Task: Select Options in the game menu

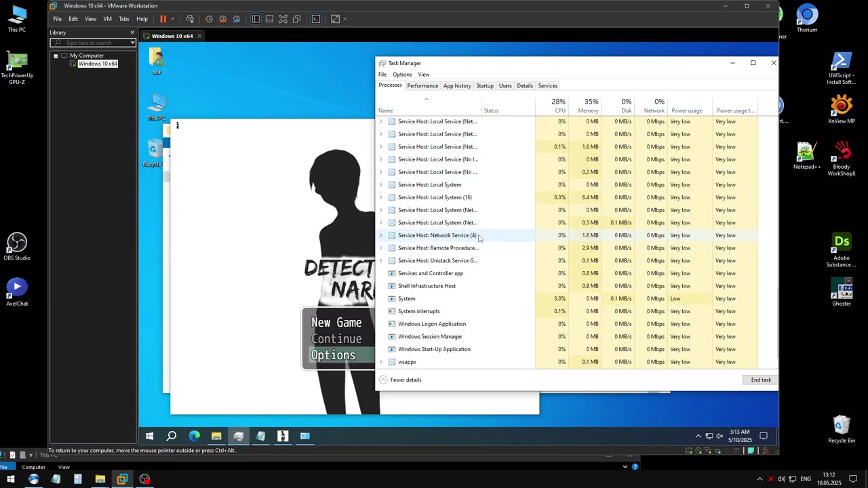Action: tap(333, 355)
